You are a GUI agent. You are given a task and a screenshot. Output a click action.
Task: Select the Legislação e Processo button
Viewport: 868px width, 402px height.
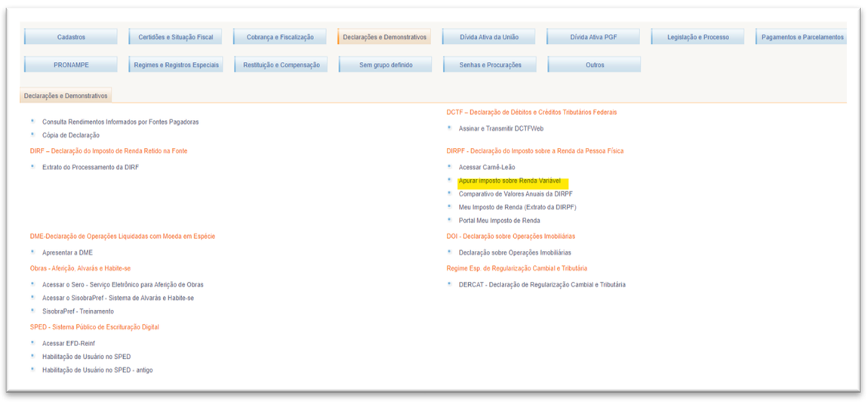(x=698, y=37)
